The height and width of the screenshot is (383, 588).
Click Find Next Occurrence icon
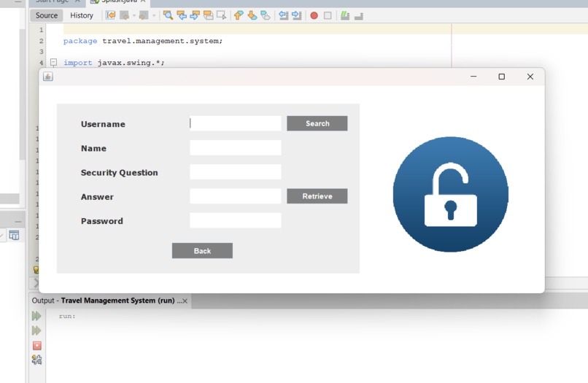pos(195,15)
